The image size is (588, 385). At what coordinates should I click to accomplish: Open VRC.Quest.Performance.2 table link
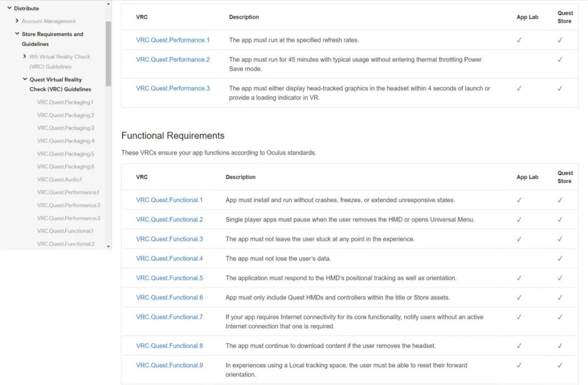tap(173, 59)
